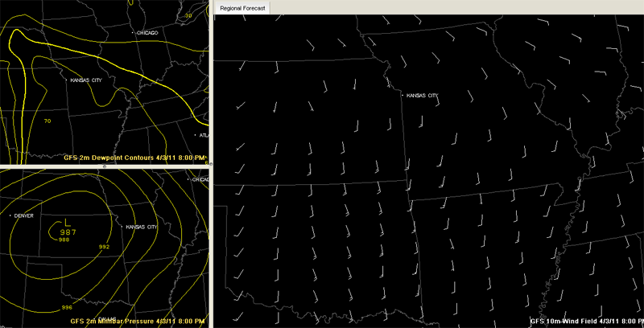This screenshot has width=644, height=328.
Task: Click the 30 dewpoint contour label
Action: [188, 16]
